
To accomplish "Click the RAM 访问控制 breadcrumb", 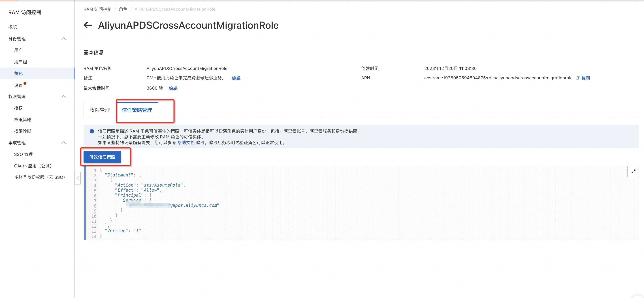I will [x=97, y=9].
